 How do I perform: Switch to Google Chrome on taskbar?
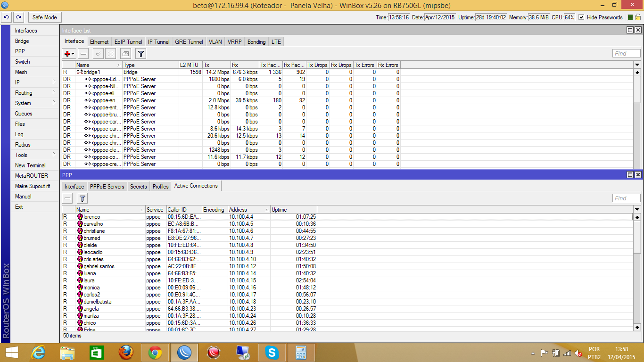(x=155, y=353)
